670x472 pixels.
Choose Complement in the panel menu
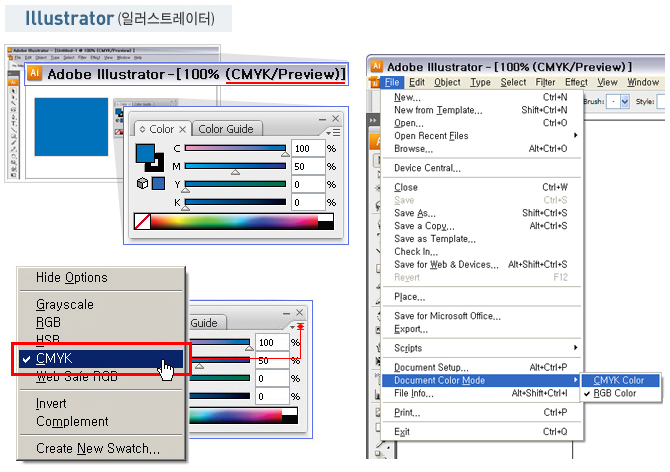coord(101,422)
